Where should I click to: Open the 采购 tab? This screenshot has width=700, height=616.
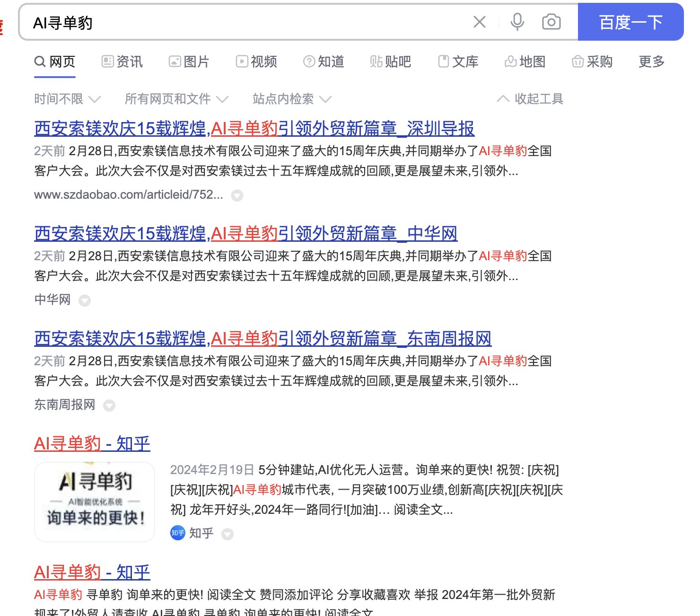[592, 62]
